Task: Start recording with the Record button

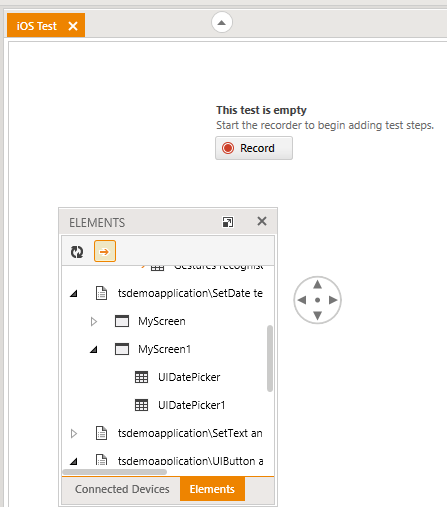Action: [x=254, y=148]
